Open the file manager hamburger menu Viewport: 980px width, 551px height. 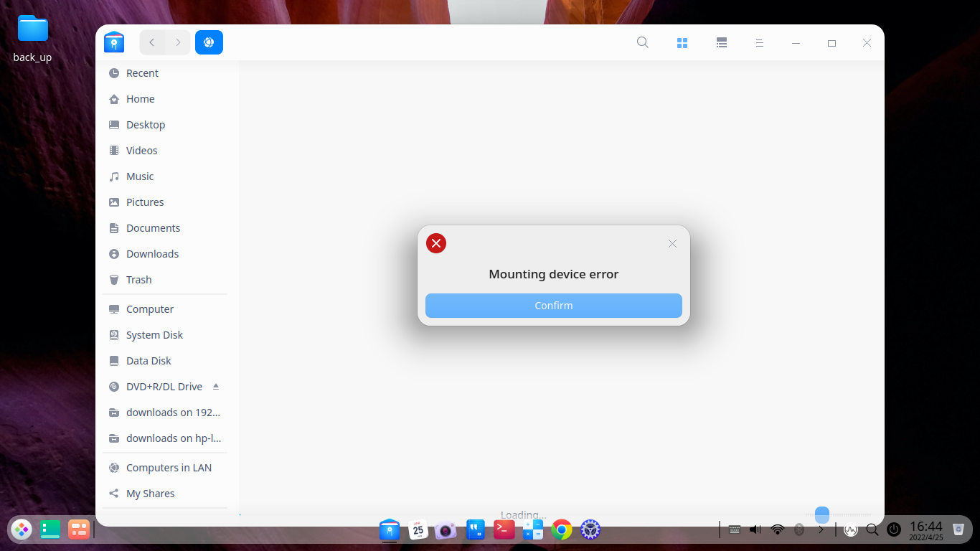tap(759, 43)
